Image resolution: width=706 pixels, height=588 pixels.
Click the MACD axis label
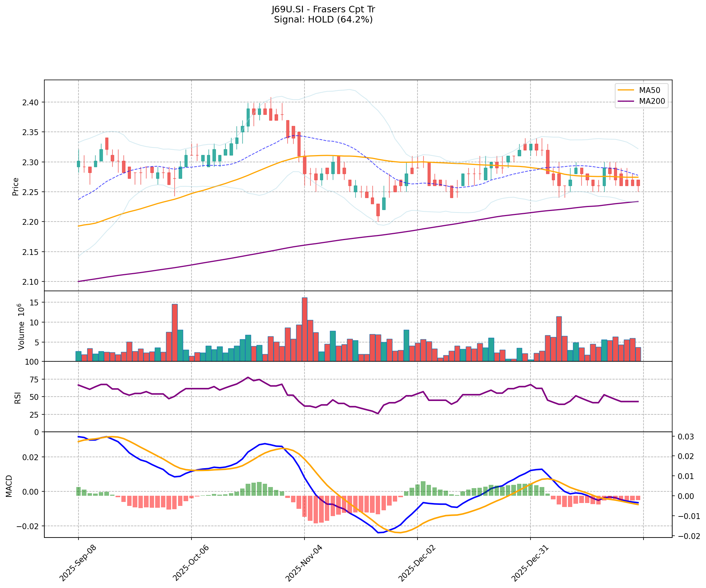click(x=9, y=486)
